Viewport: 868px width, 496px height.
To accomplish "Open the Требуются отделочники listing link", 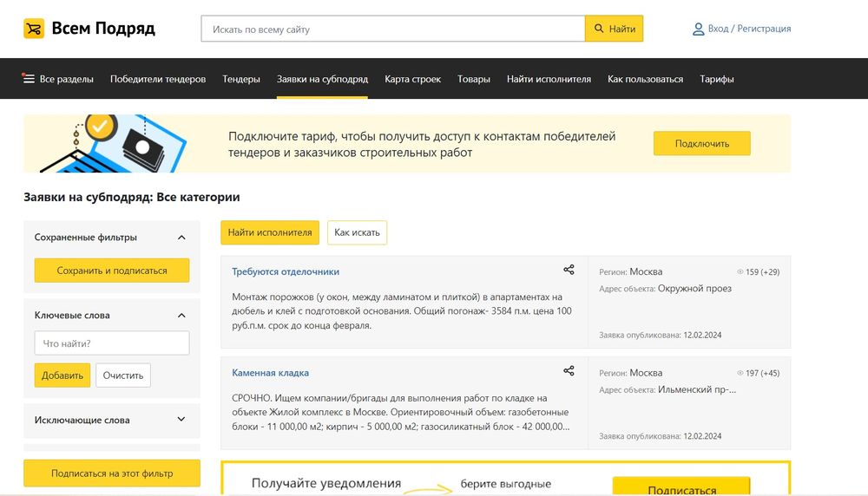I will (x=286, y=271).
